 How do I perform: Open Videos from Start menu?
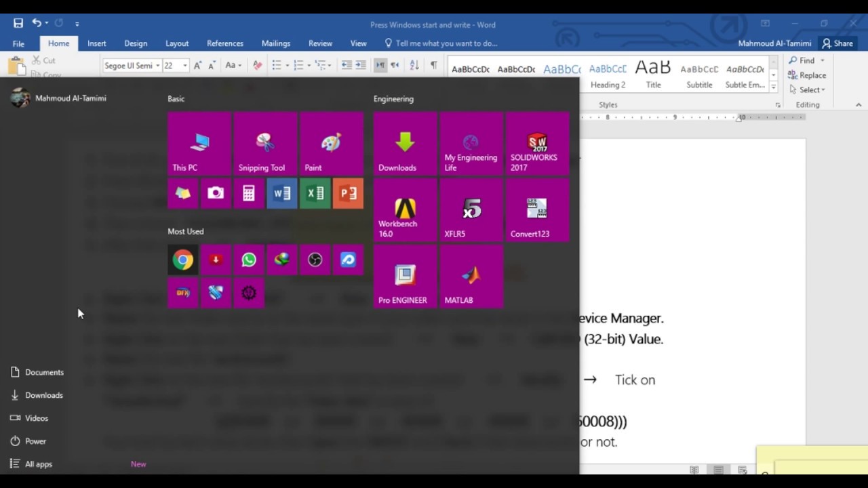coord(31,418)
